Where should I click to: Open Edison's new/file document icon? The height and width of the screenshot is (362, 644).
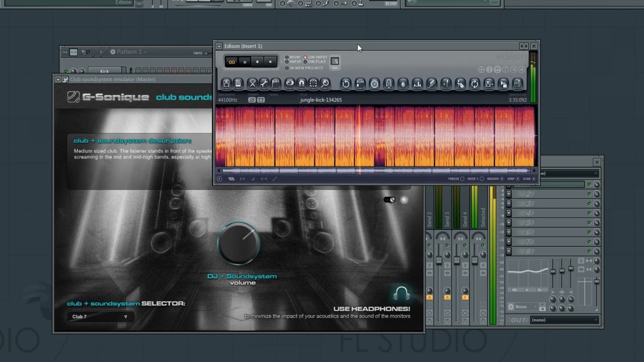(238, 83)
